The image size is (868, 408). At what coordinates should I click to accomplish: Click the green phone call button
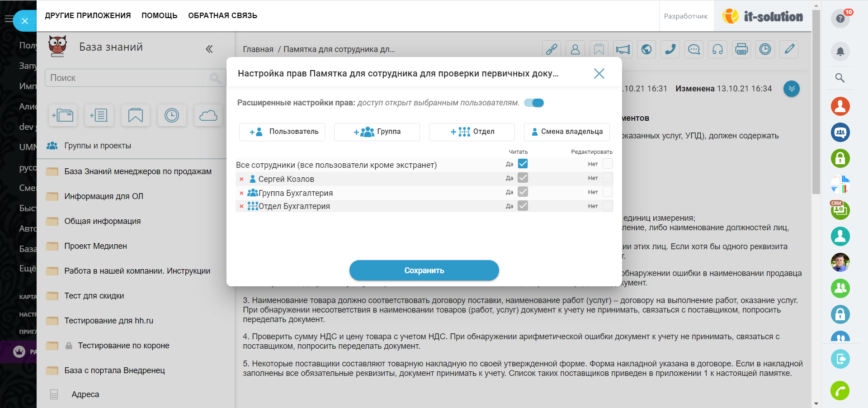[840, 391]
